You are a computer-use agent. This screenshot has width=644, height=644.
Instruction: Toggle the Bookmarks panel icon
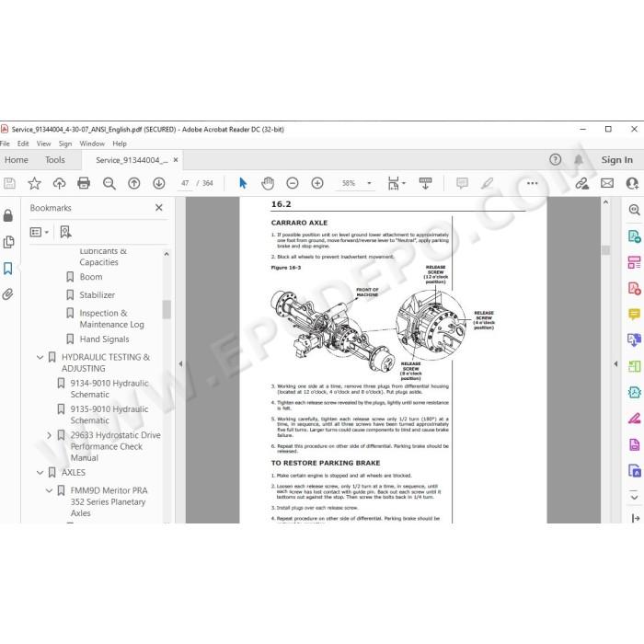pyautogui.click(x=8, y=269)
